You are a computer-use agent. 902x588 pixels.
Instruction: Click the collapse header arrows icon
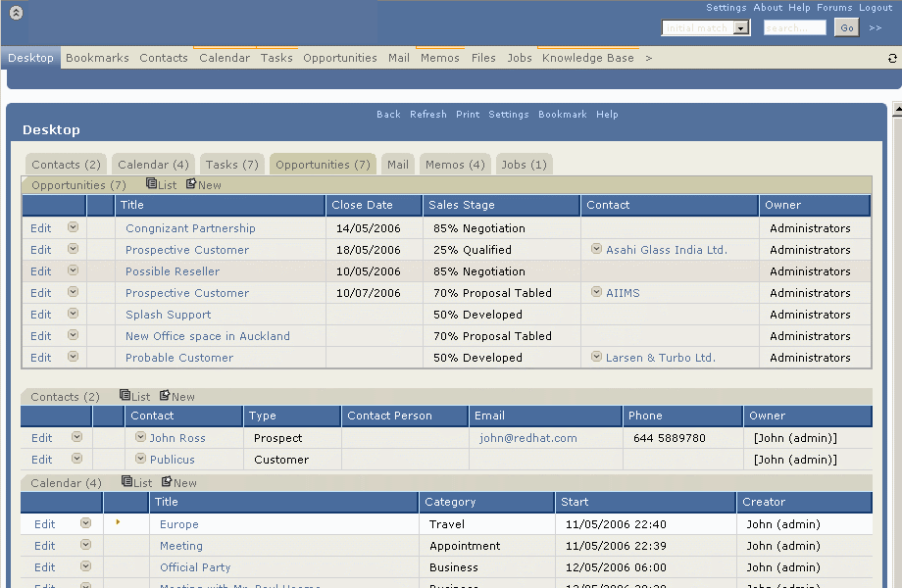tap(16, 13)
